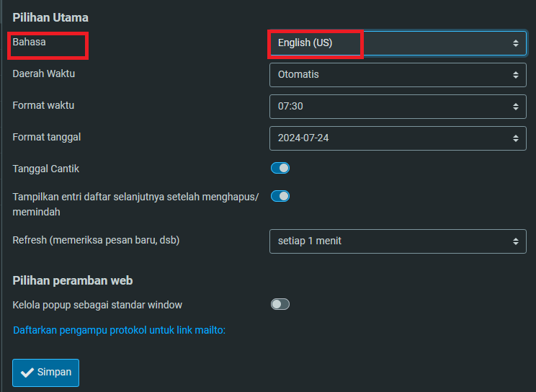Click the Format tanggal label
Screen dimensions: 536x392
pyautogui.click(x=47, y=136)
